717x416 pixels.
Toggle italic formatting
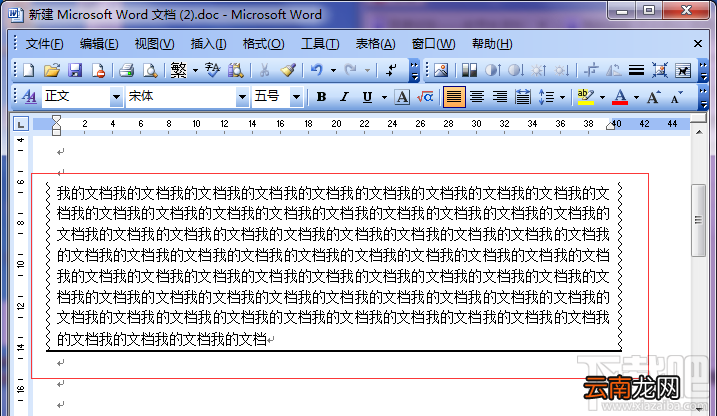344,96
